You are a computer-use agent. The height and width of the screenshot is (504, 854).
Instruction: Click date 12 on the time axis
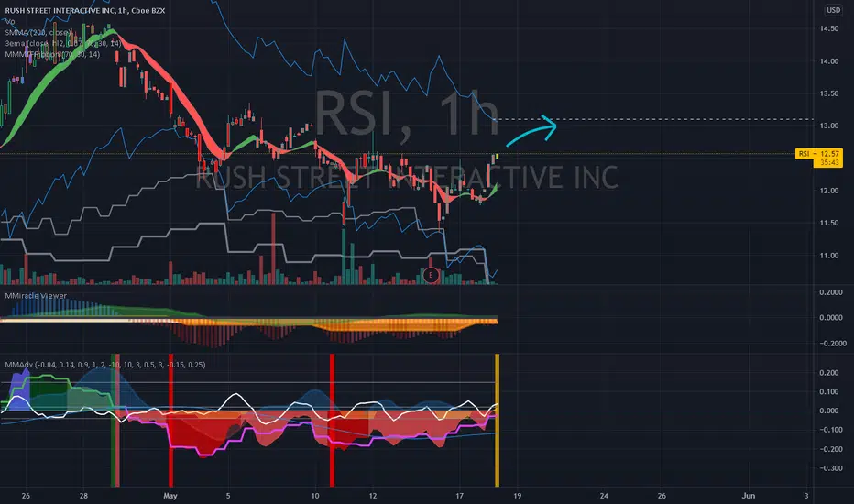373,496
